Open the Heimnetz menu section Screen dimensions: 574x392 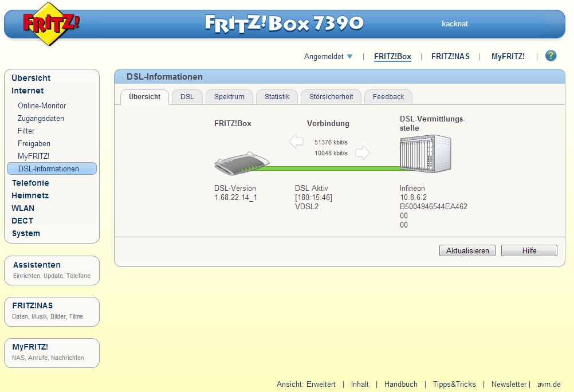30,195
